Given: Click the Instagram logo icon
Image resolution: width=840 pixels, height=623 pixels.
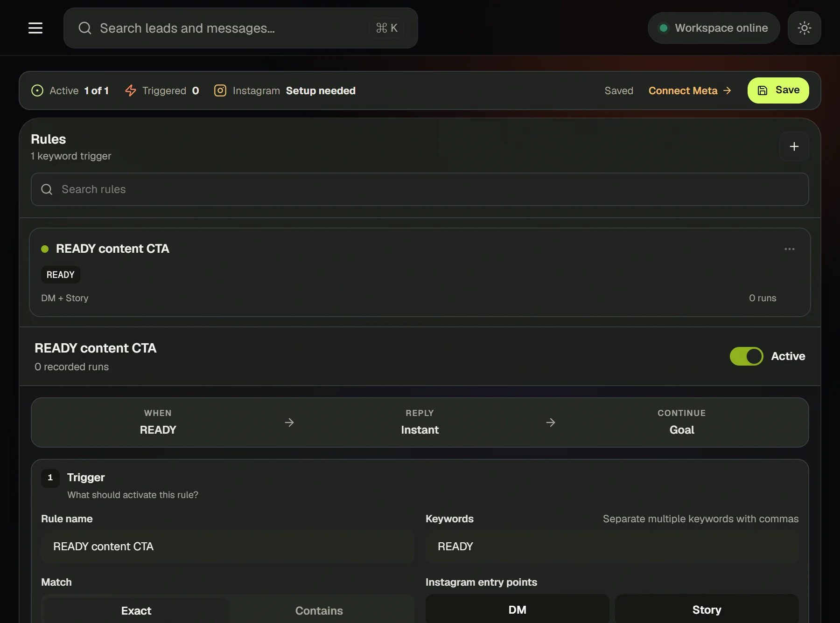Looking at the screenshot, I should pyautogui.click(x=220, y=90).
